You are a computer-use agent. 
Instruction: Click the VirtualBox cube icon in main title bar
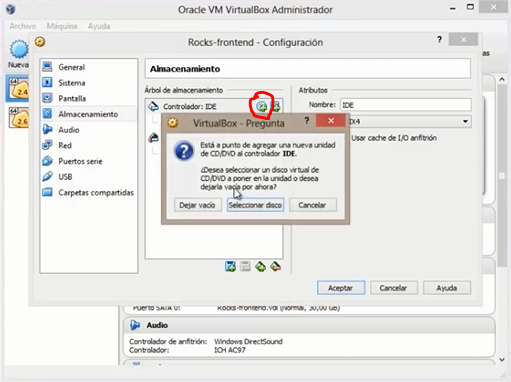11,9
